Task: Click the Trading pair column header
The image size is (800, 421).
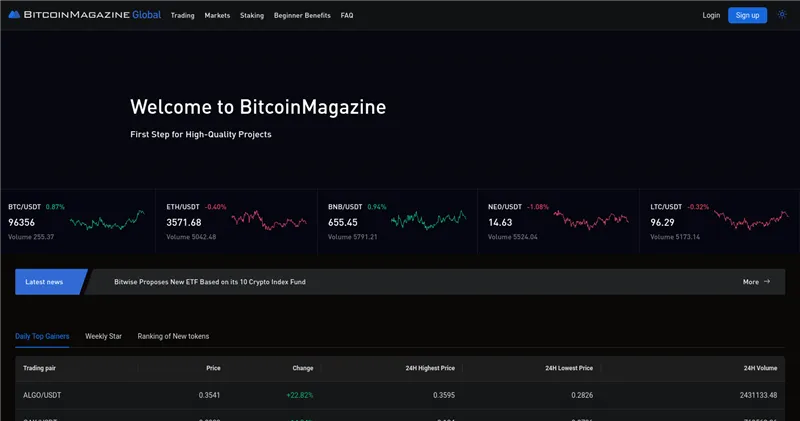Action: pyautogui.click(x=39, y=368)
